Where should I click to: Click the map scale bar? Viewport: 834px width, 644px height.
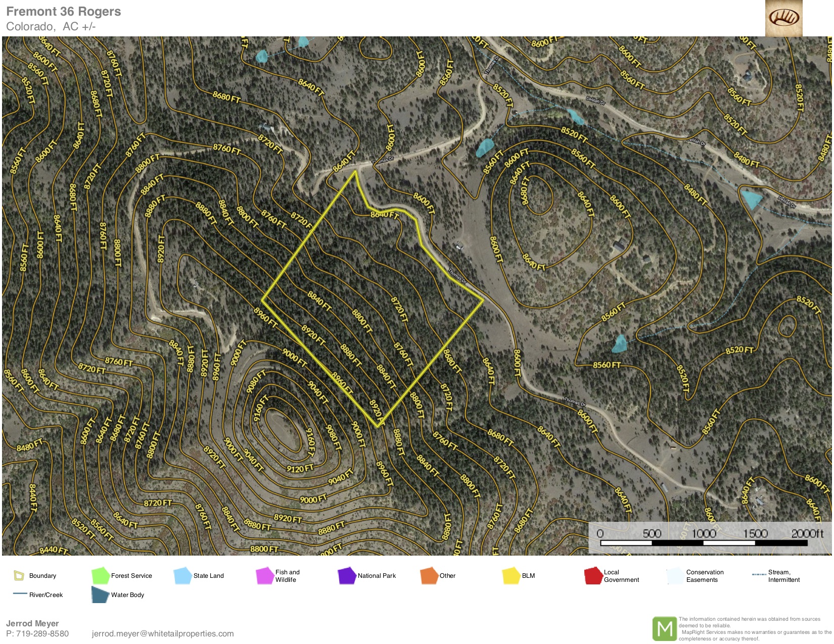tap(704, 543)
